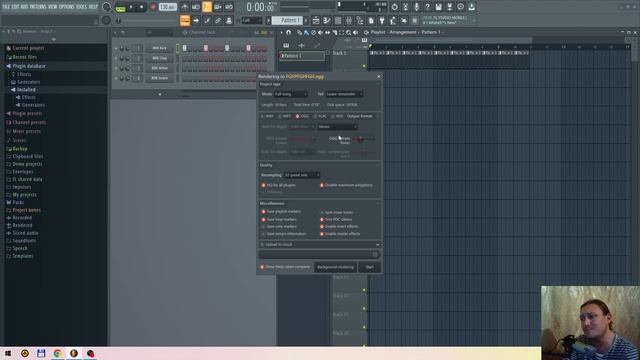
Task: Open the TOOLS menu
Action: pos(81,7)
